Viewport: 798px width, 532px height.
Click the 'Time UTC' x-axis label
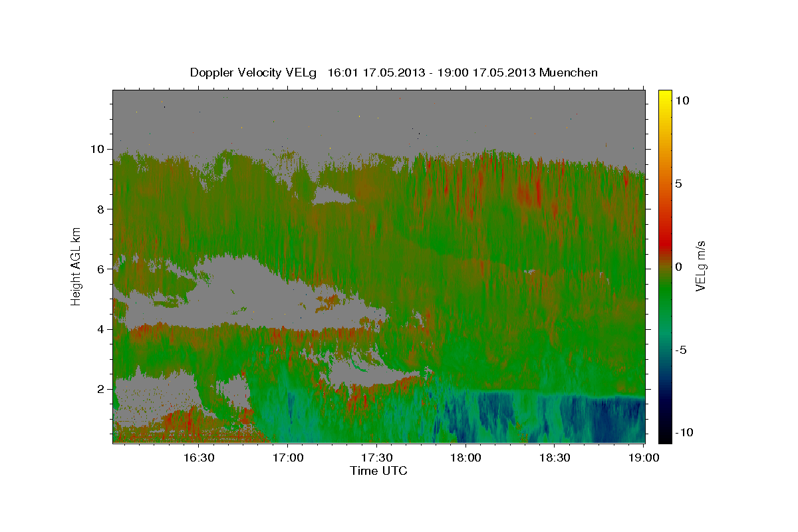coord(378,471)
